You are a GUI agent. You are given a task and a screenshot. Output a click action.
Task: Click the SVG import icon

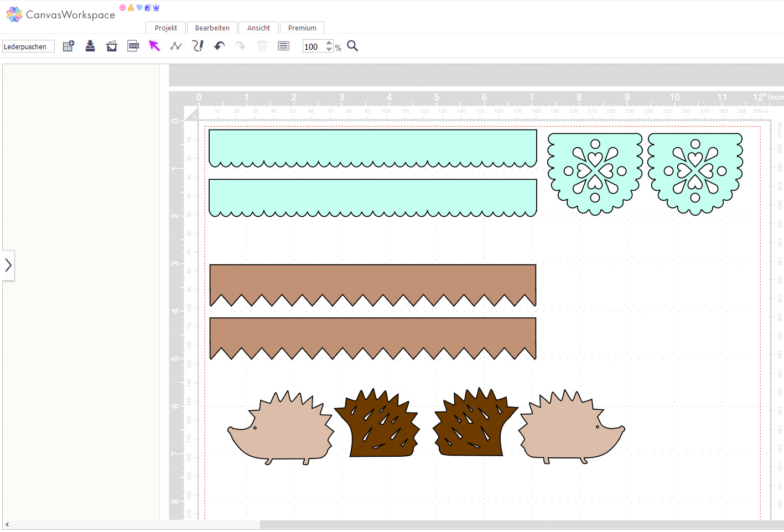pyautogui.click(x=133, y=46)
